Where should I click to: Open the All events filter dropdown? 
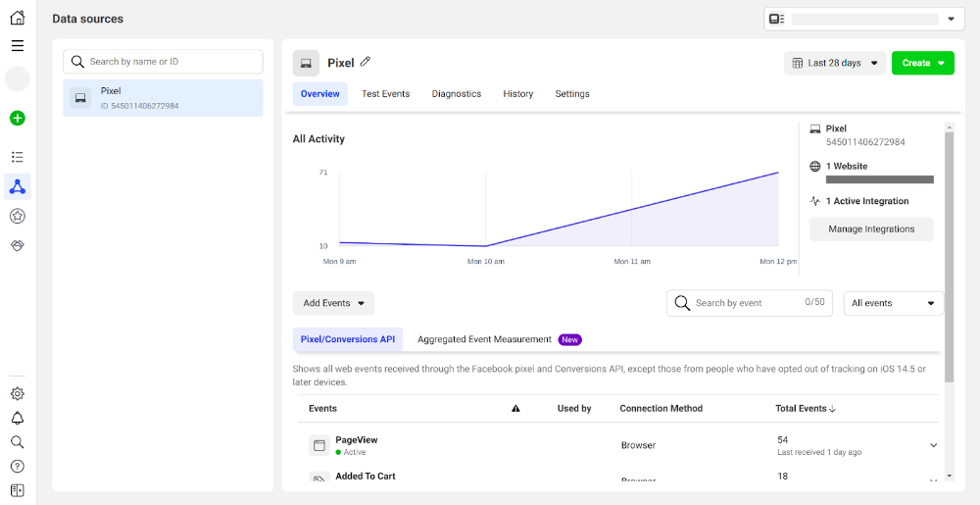893,303
